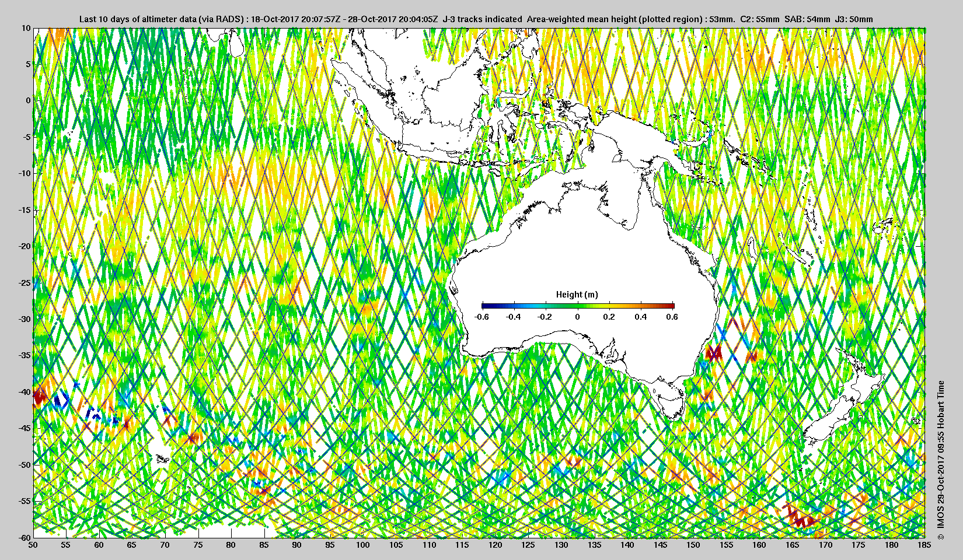The image size is (963, 560).
Task: Click latitude label '0' on y-axis
Action: (27, 100)
